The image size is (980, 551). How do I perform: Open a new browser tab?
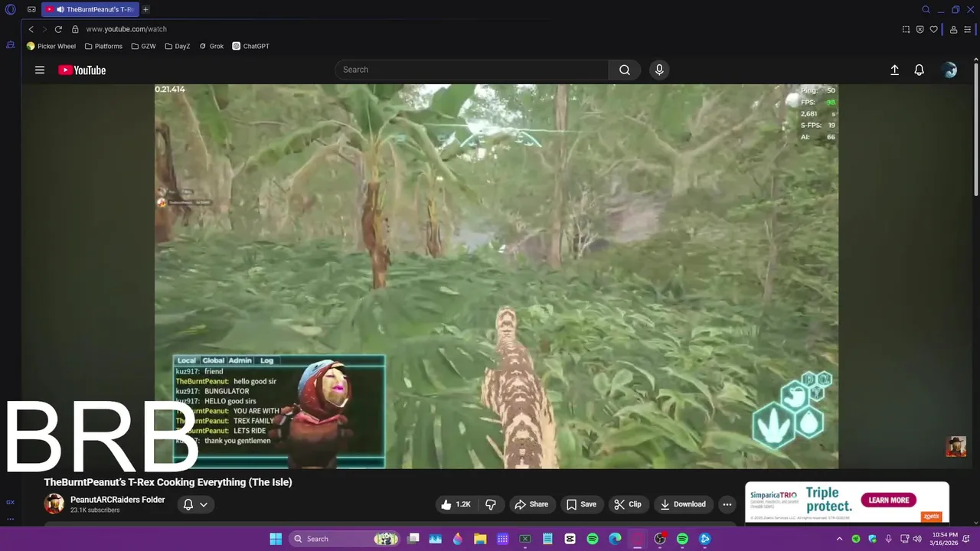pos(145,9)
